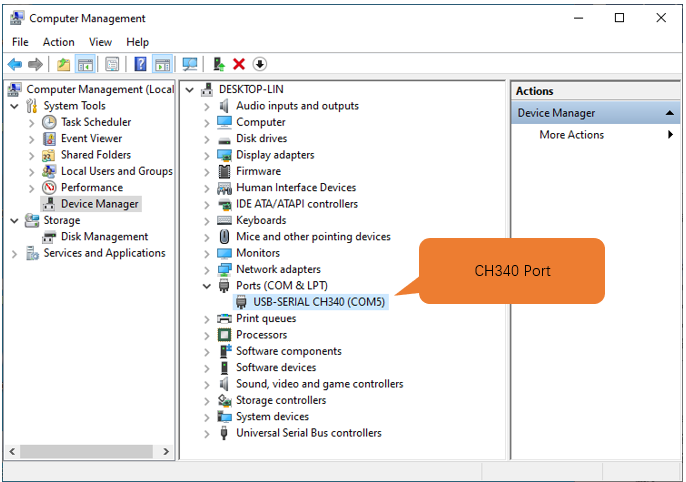Click the red X Uninstall device icon

pos(239,65)
